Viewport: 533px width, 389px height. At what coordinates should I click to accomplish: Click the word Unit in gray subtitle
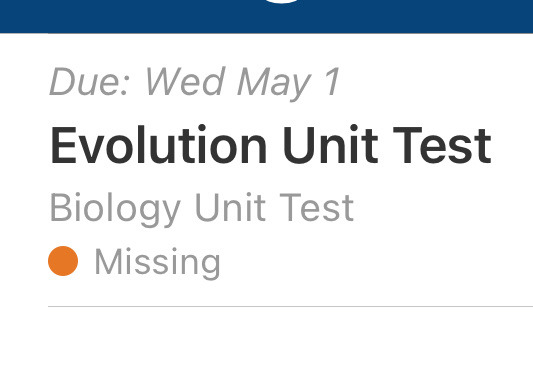[x=230, y=207]
